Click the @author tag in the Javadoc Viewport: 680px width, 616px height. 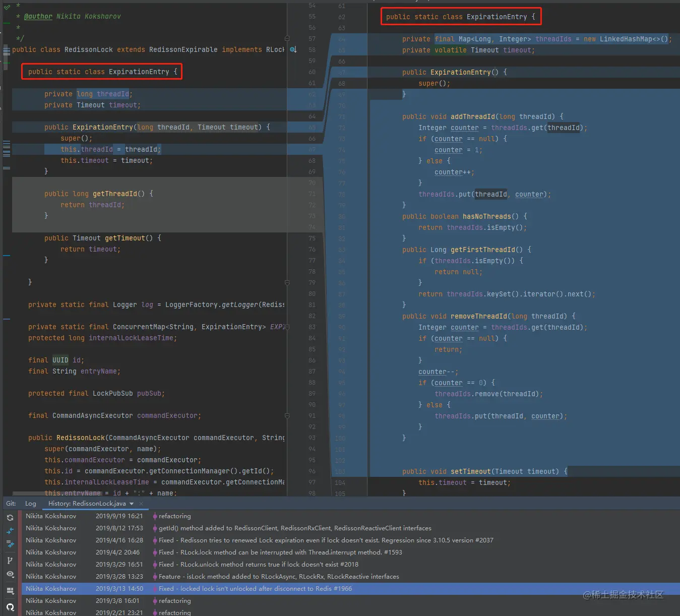click(38, 16)
